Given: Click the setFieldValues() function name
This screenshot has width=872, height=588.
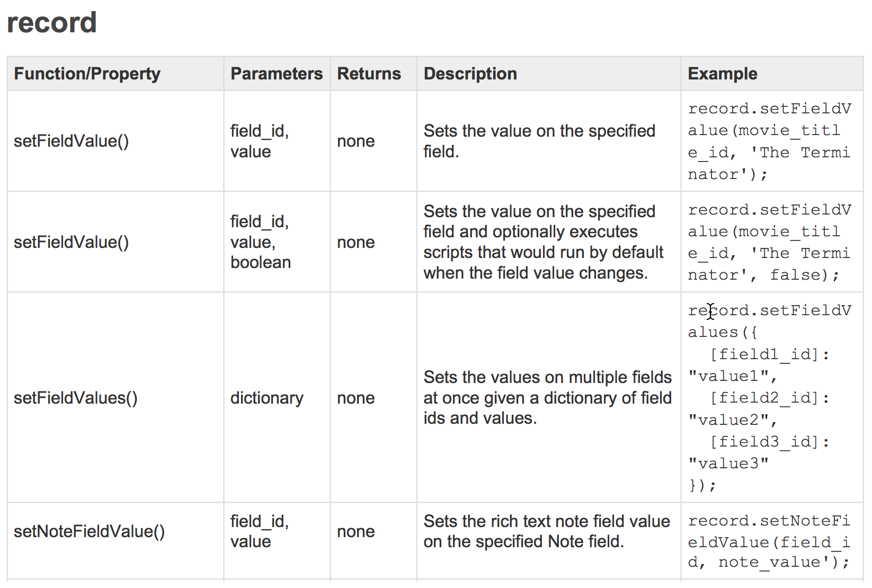Looking at the screenshot, I should [75, 398].
